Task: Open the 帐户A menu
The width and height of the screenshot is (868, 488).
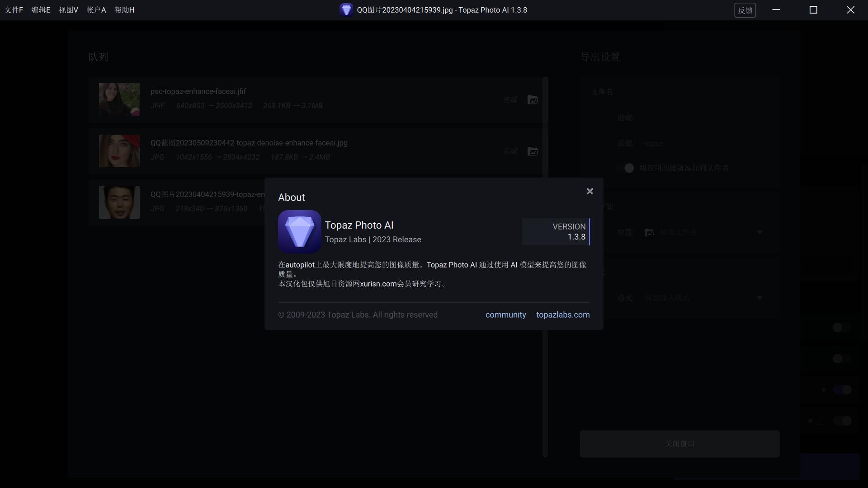Action: coord(96,10)
